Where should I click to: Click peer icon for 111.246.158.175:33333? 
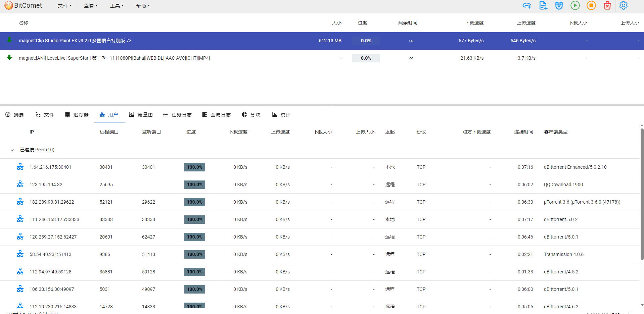point(20,219)
